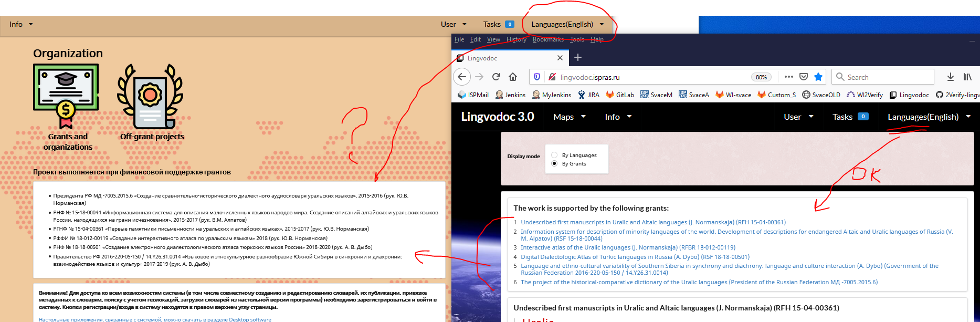Open Digital Dialectologic Atlas of Turkic link
Screen dimensions: 980x322
point(635,257)
